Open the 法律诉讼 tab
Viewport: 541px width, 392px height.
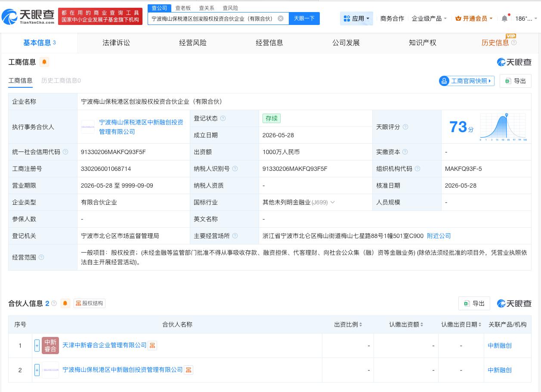click(116, 43)
